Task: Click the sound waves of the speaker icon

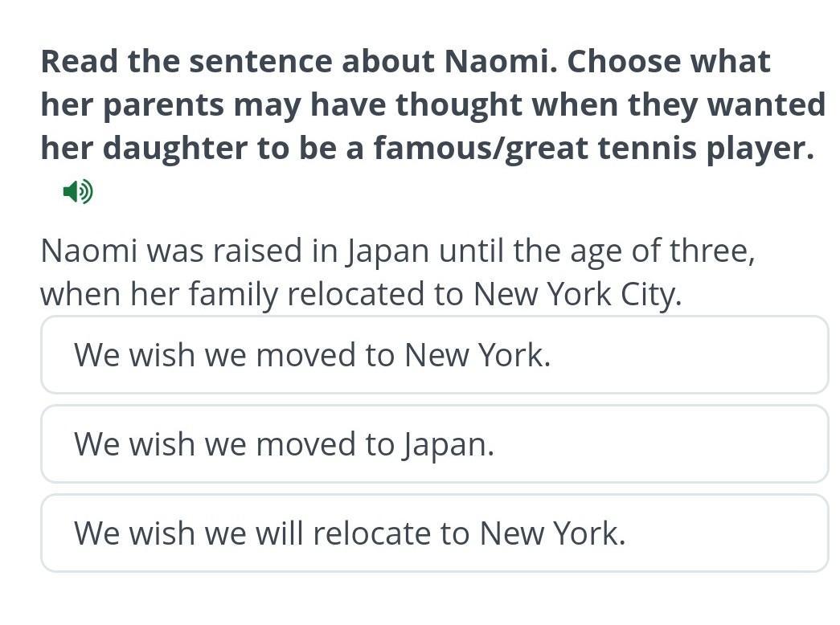Action: (x=87, y=191)
